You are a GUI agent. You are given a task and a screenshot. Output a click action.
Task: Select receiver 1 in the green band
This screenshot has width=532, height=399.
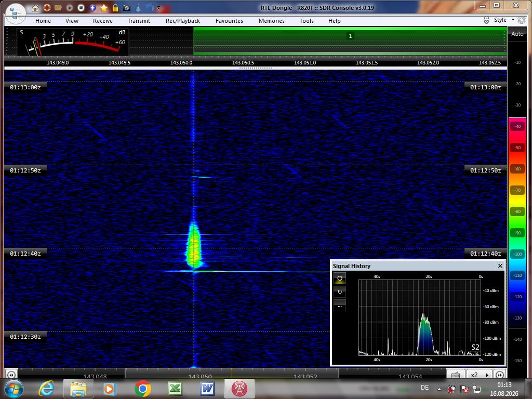click(350, 36)
